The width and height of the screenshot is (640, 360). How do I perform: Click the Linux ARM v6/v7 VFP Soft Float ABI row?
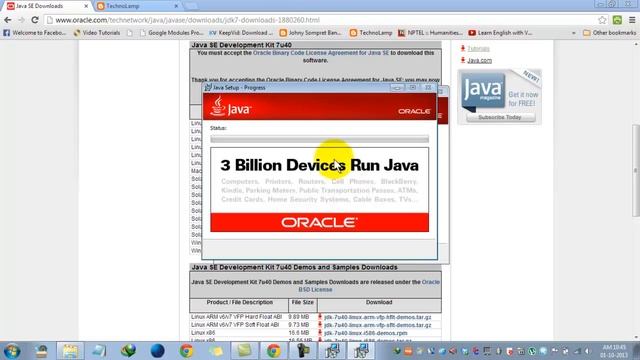click(x=315, y=325)
